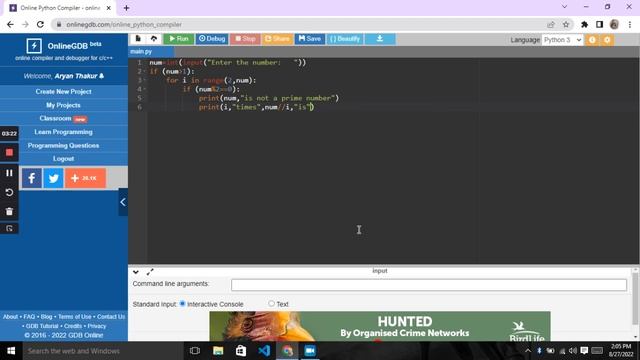Run the Python program
The image size is (640, 360).
click(x=179, y=39)
